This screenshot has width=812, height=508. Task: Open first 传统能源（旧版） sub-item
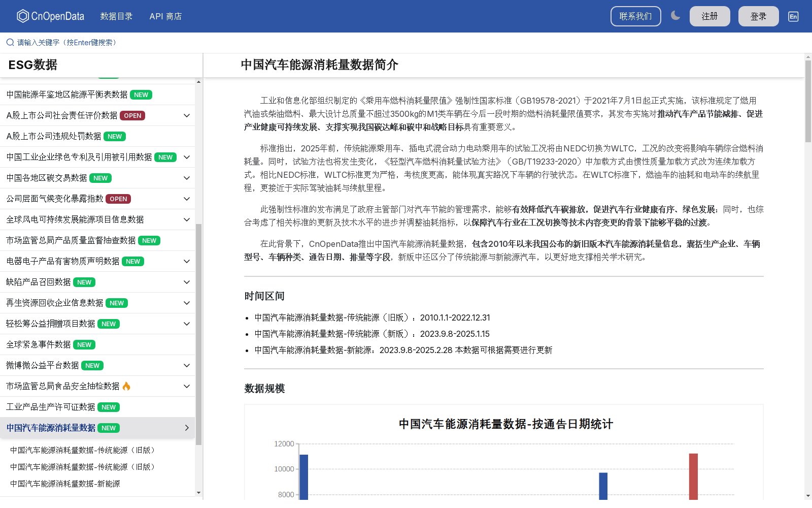82,450
